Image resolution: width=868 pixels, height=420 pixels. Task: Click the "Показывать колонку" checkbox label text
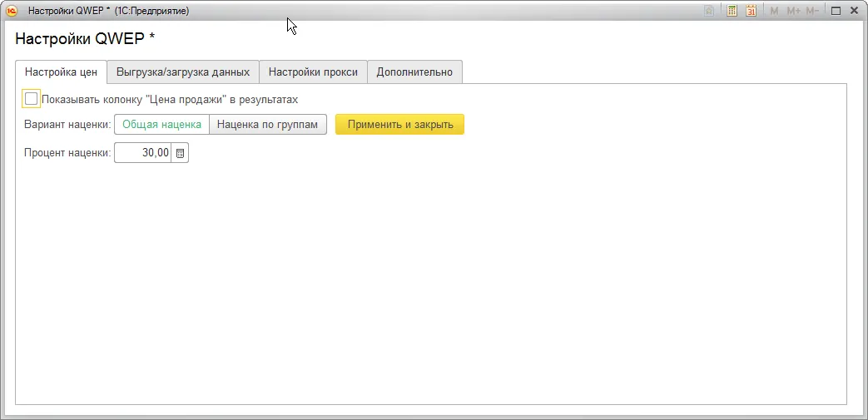(170, 100)
